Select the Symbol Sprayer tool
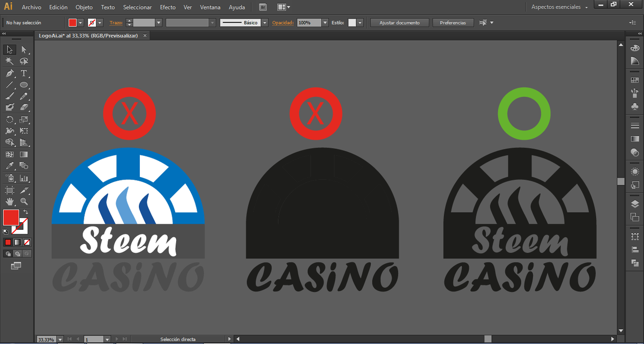 (10, 178)
